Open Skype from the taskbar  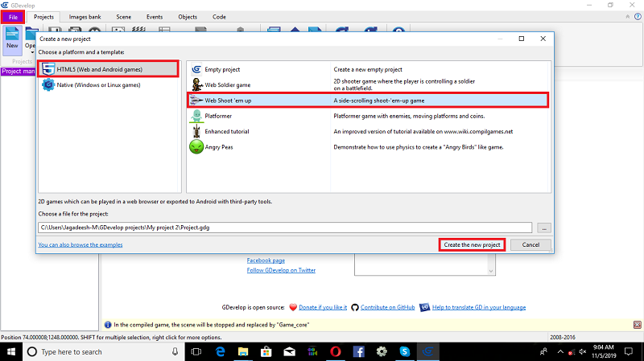point(405,352)
